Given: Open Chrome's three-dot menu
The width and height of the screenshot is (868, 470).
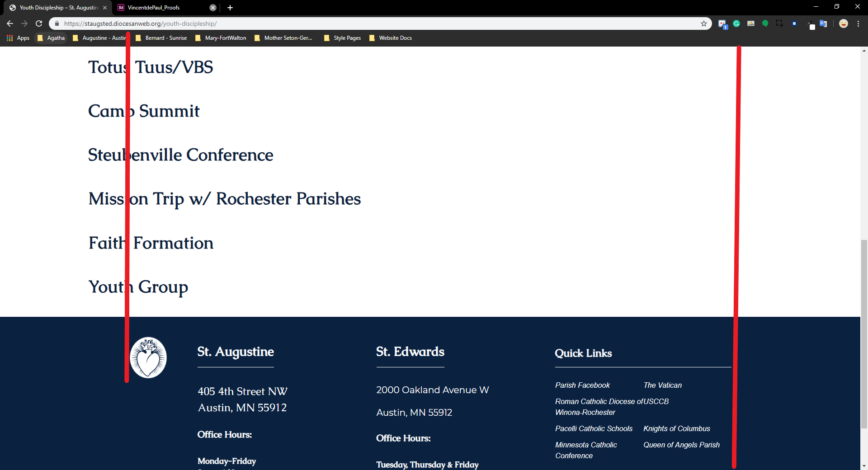Looking at the screenshot, I should click(858, 23).
